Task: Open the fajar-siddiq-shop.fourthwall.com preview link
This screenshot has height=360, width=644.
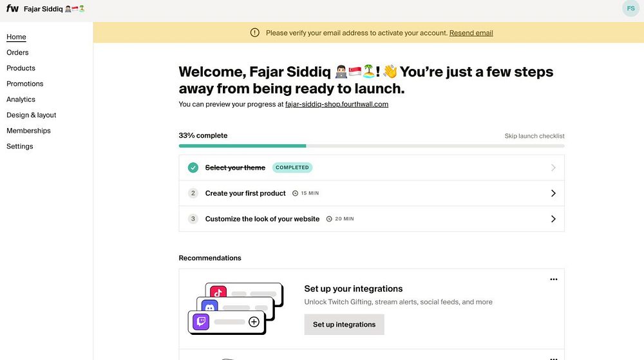Action: click(x=336, y=104)
